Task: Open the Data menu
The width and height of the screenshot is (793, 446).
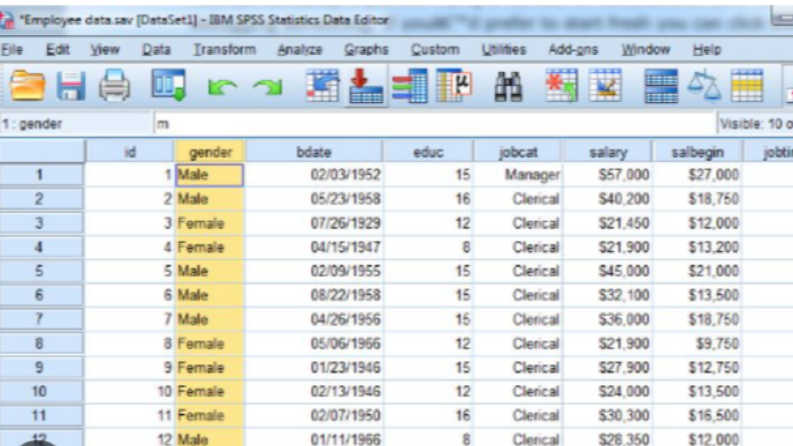Action: pyautogui.click(x=156, y=50)
